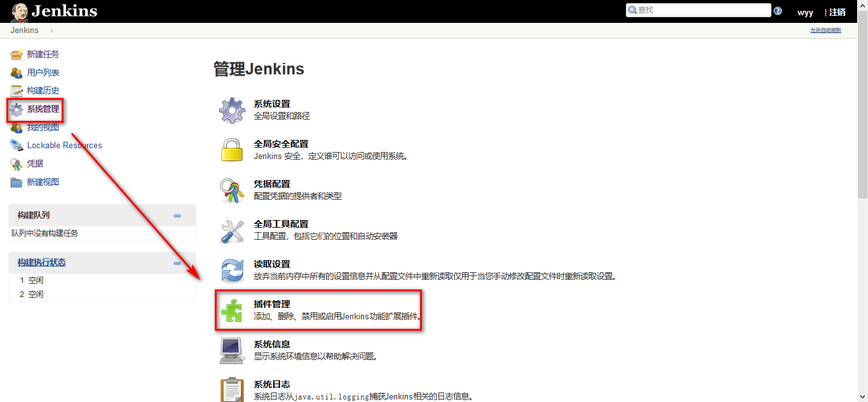Open the 插件管理 link
868x402 pixels.
272,304
